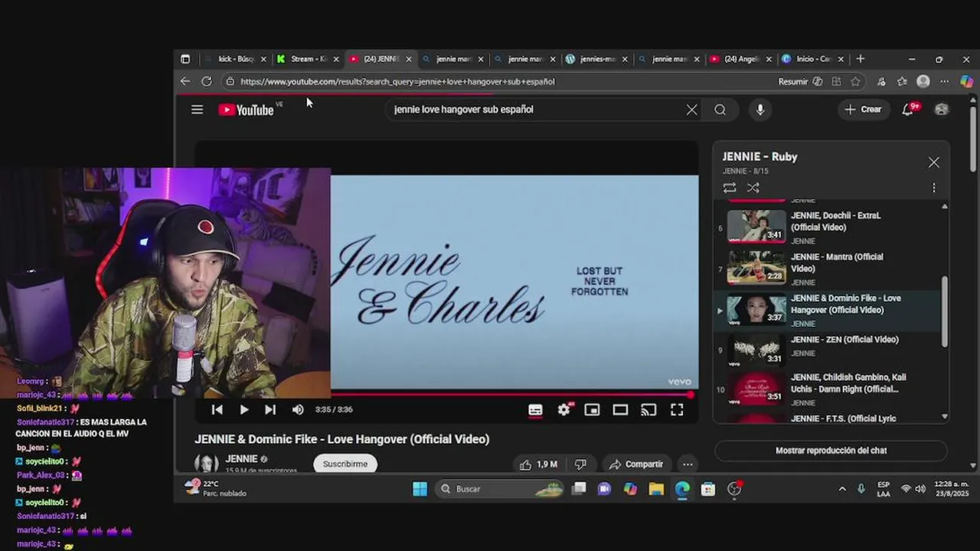Screen dimensions: 980x551
Task: Open the browser Copilot icon
Action: tap(966, 81)
